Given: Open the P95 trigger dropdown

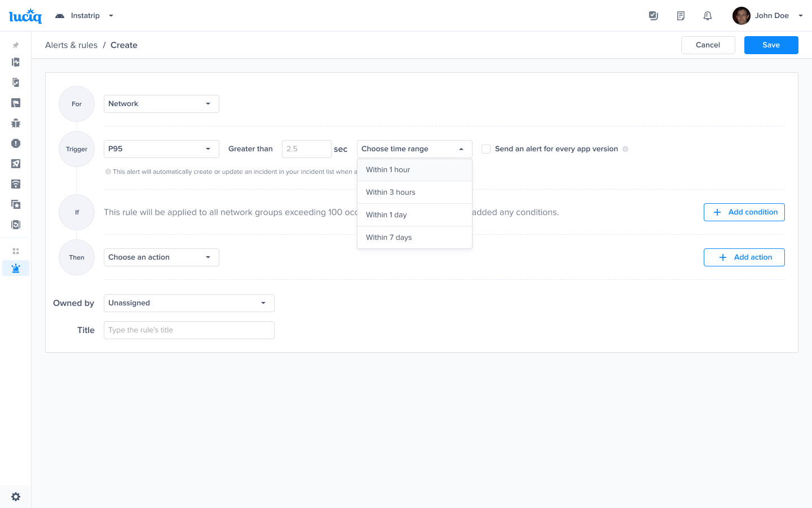Looking at the screenshot, I should pyautogui.click(x=161, y=149).
